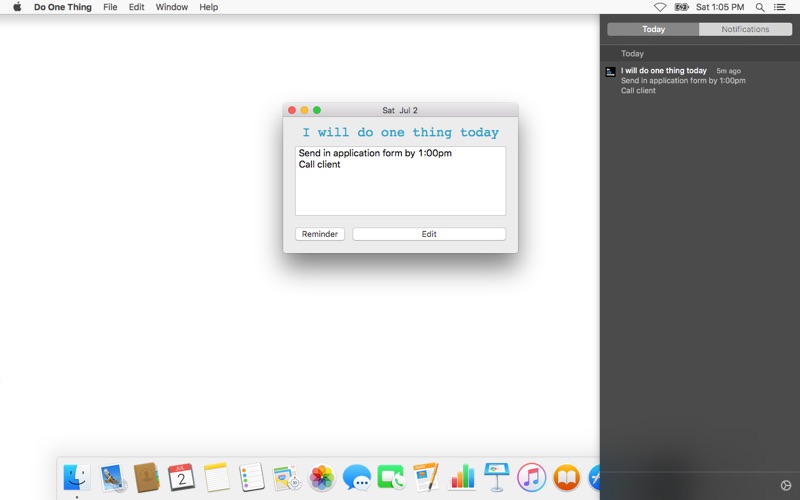Image resolution: width=800 pixels, height=500 pixels.
Task: Open the battery status menu
Action: pos(681,7)
